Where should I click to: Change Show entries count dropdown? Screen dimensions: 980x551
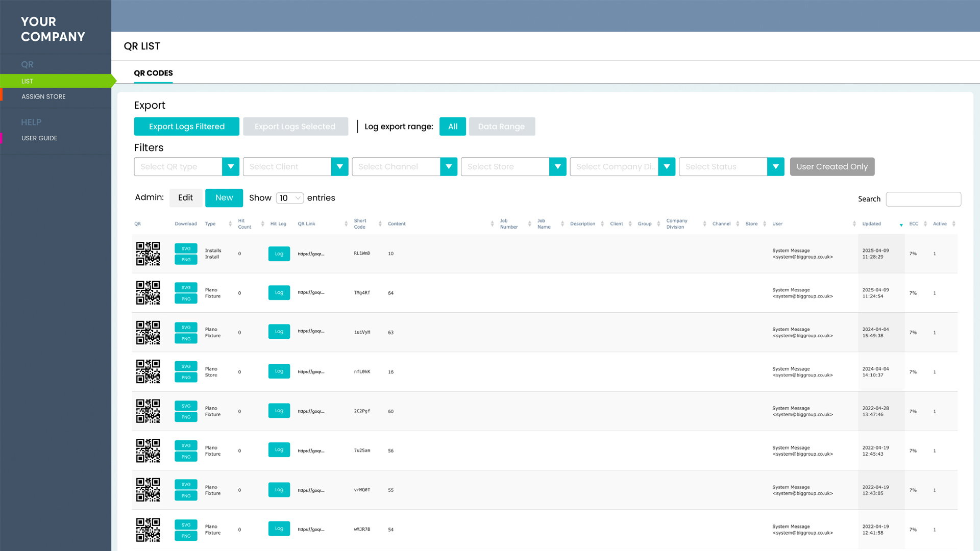tap(290, 198)
